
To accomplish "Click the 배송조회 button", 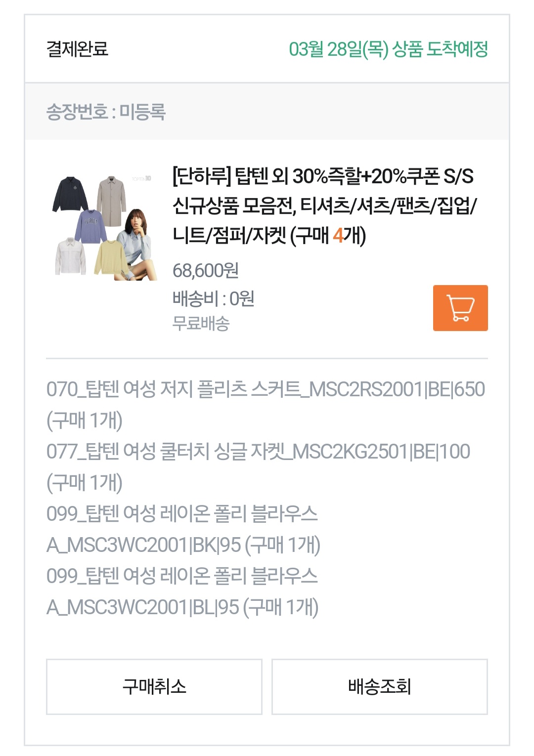I will pos(380,686).
